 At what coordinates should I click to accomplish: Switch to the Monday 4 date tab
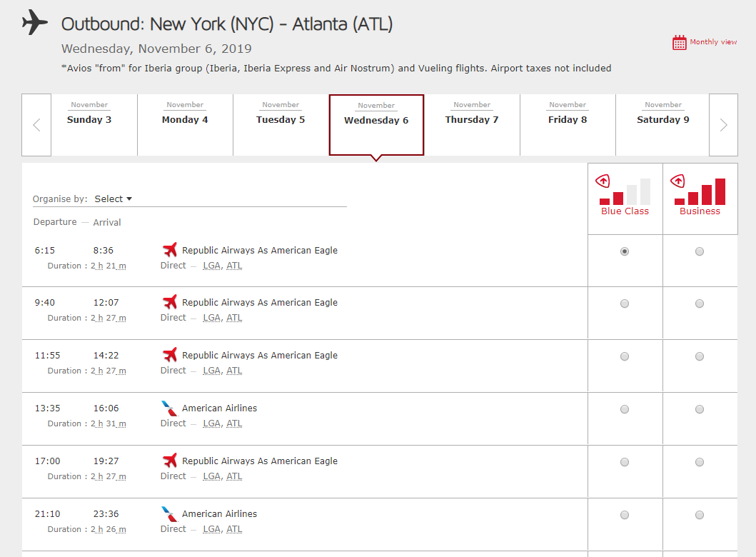(x=185, y=120)
